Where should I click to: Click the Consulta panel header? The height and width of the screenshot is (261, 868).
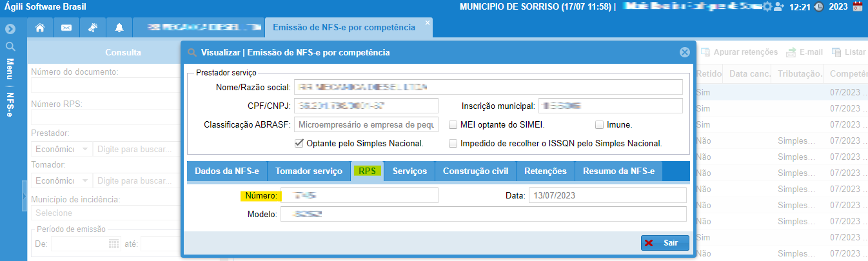point(123,52)
